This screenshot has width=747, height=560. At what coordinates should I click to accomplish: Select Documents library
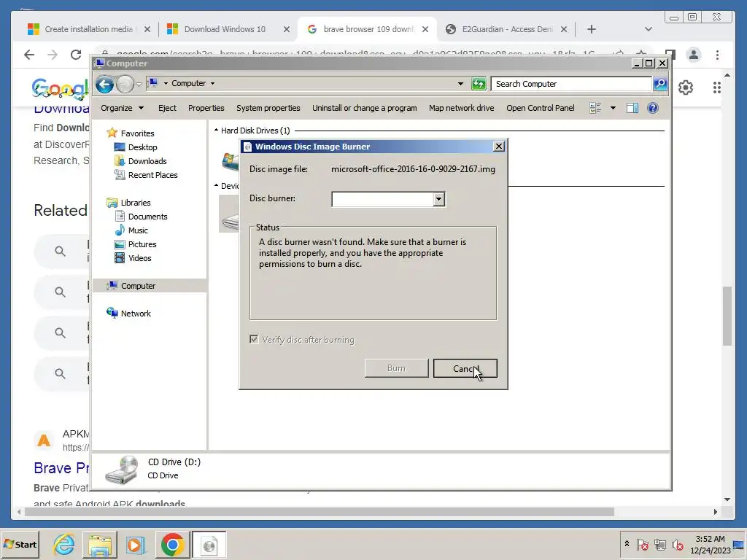tap(147, 216)
